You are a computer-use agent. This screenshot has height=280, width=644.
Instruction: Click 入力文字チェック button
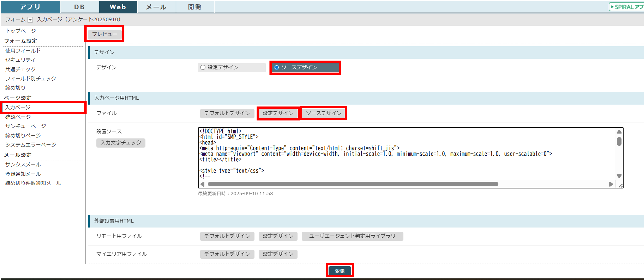click(x=121, y=143)
